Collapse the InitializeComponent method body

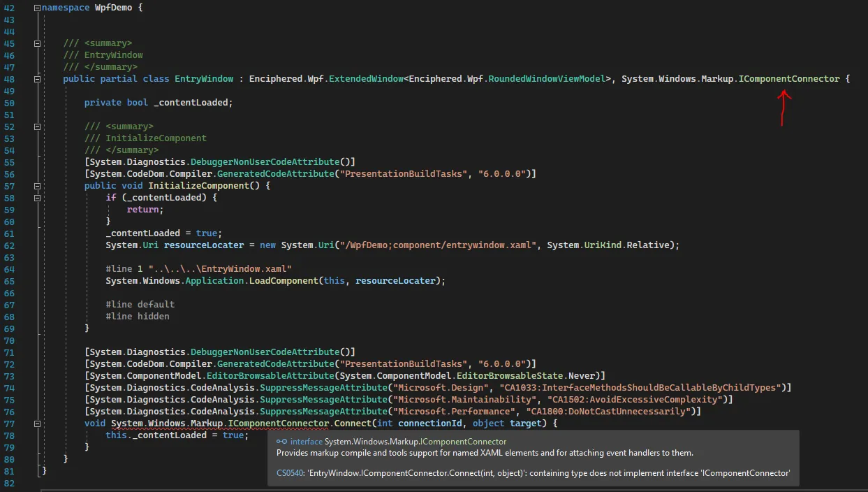point(37,186)
